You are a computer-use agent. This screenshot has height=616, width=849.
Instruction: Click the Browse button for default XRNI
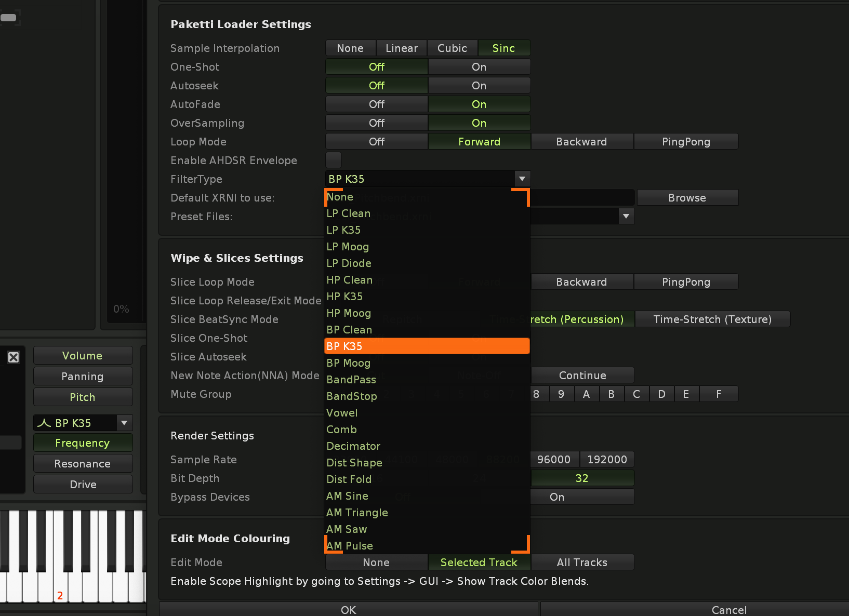tap(687, 198)
